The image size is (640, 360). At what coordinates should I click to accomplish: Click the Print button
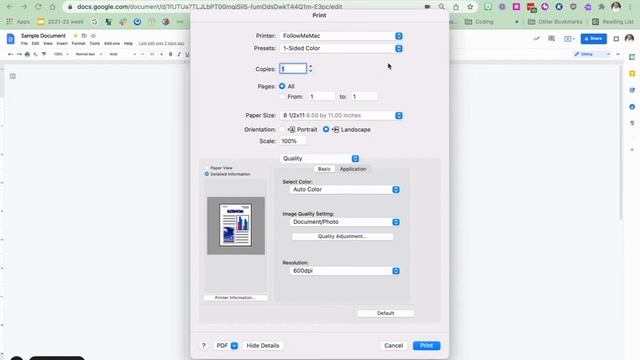click(x=427, y=346)
